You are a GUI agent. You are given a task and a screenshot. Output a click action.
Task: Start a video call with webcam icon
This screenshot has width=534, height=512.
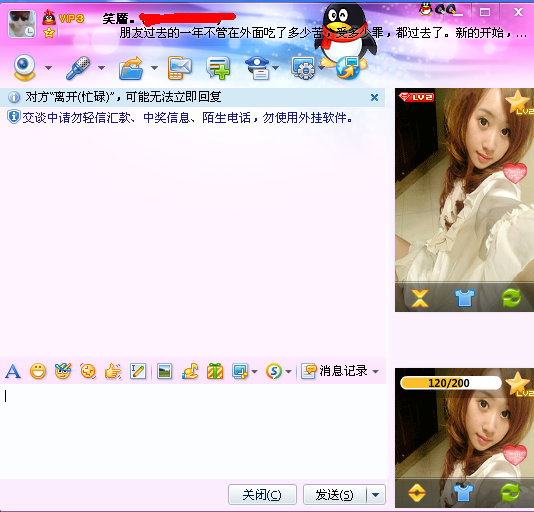pyautogui.click(x=25, y=67)
